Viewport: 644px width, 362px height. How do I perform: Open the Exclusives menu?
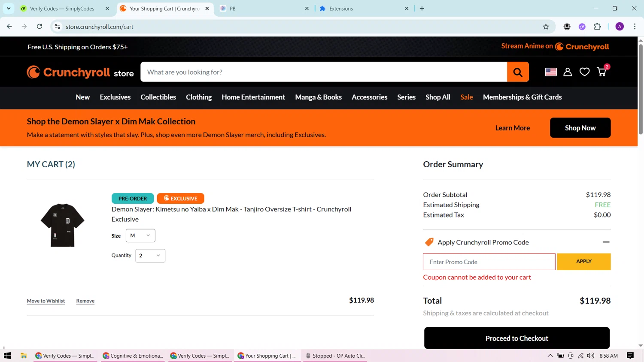point(115,97)
